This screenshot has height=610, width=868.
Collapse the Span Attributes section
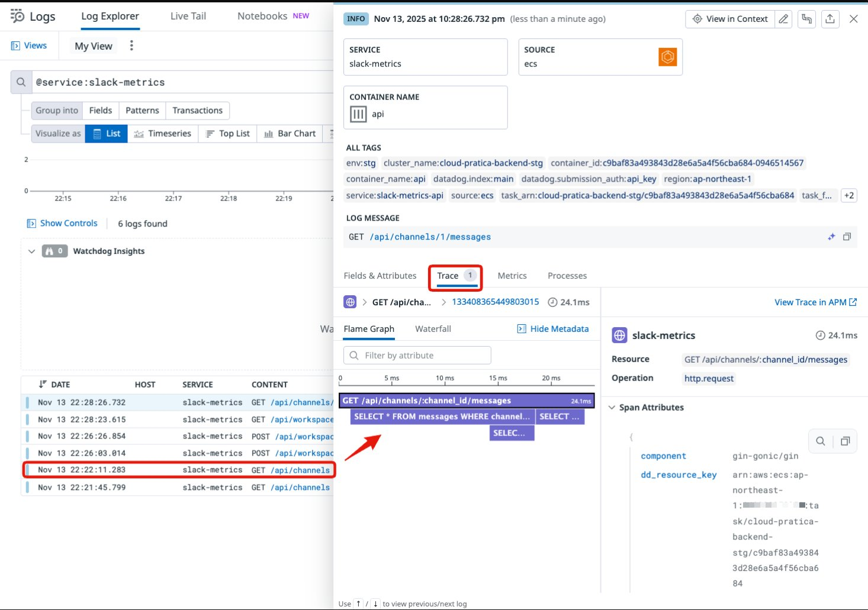click(x=612, y=407)
